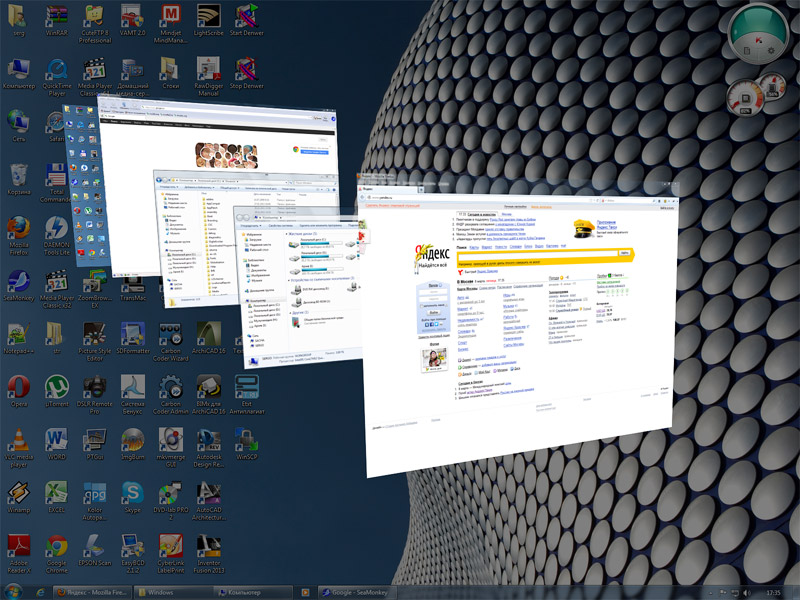Open the Opera browser icon
The height and width of the screenshot is (600, 800).
click(19, 391)
